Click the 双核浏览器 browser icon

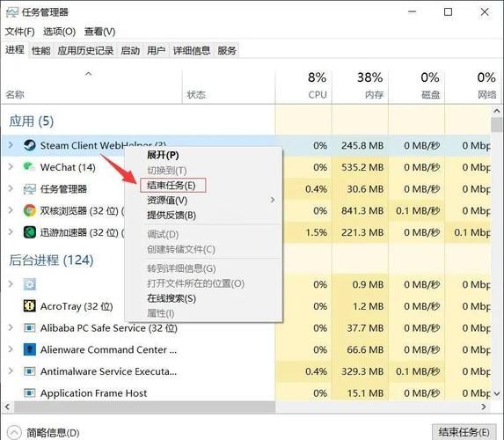pyautogui.click(x=30, y=210)
